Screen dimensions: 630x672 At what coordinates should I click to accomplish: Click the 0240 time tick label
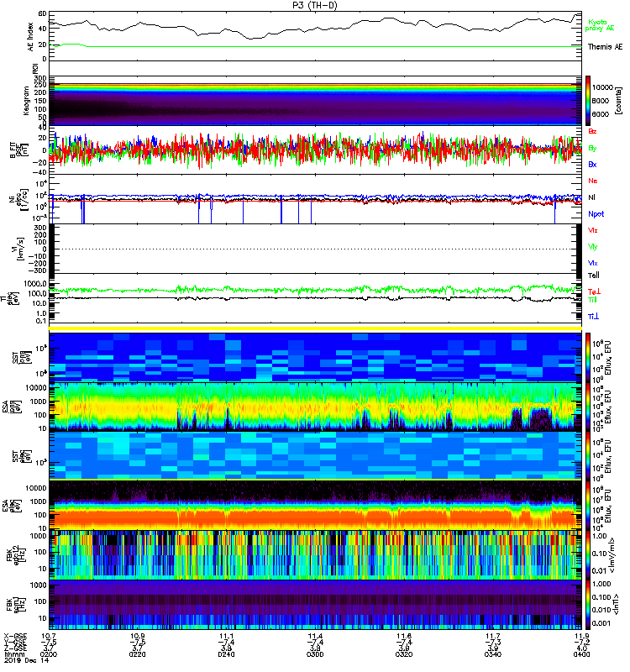[226, 654]
